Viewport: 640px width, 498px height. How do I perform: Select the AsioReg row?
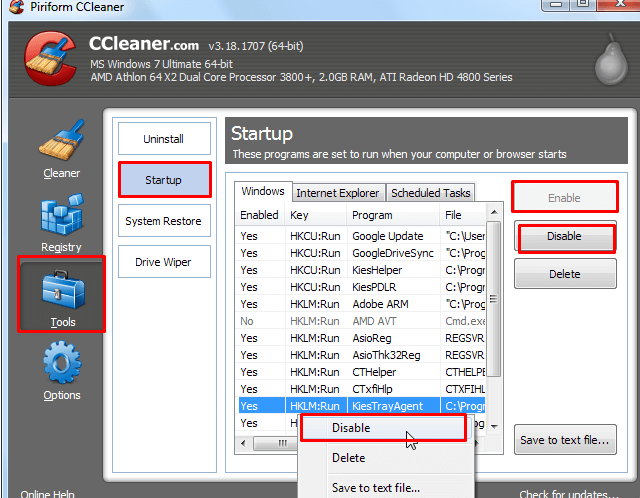pos(361,338)
